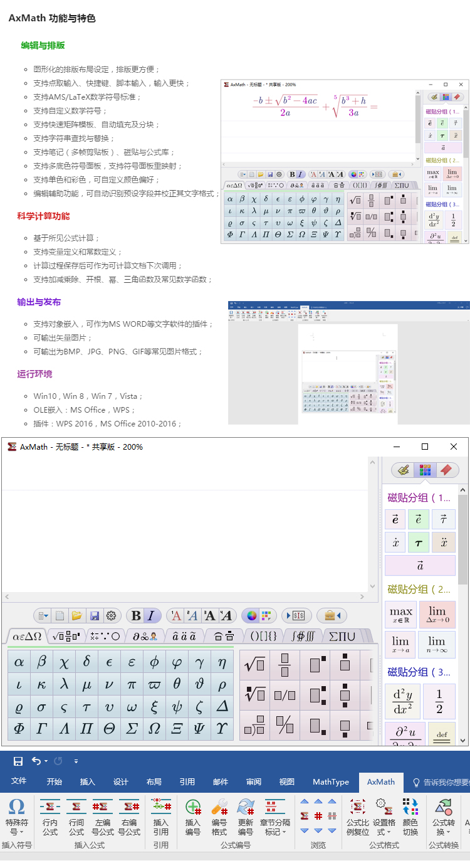Insert the square root template

(x=254, y=665)
